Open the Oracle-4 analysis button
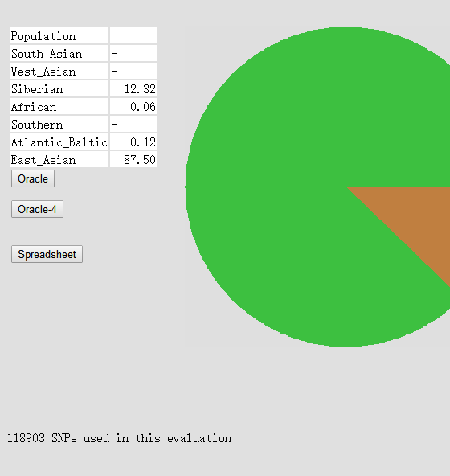 (37, 209)
